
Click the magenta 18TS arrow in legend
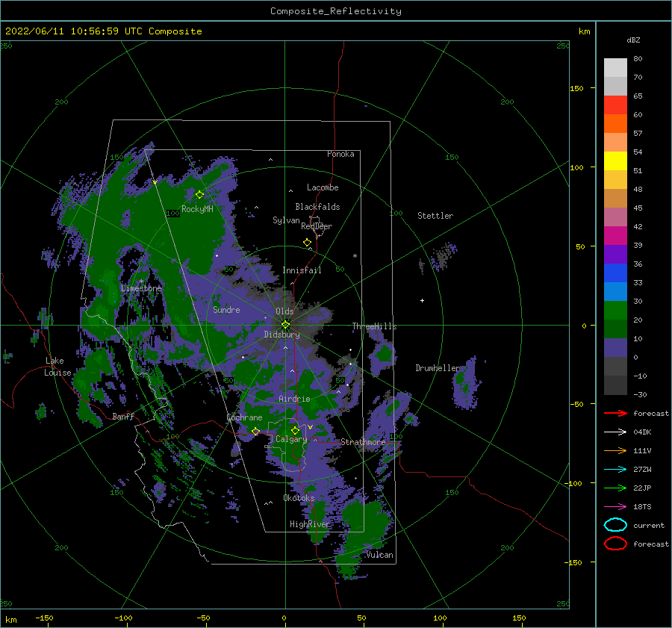click(x=615, y=507)
